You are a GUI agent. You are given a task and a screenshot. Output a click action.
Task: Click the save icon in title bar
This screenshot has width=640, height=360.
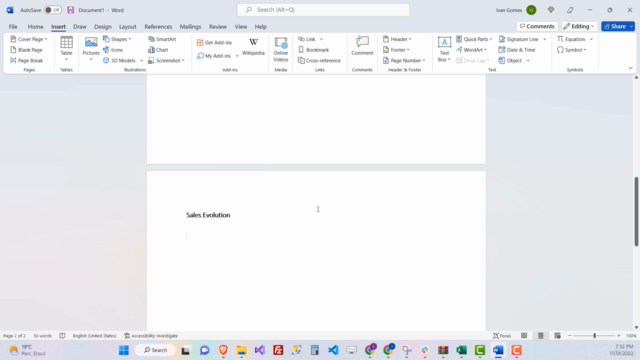71,10
